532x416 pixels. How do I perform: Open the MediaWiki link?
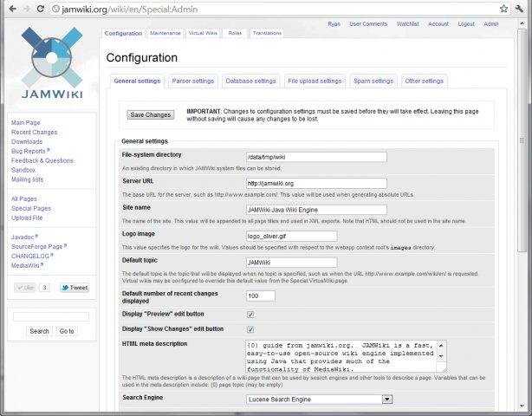pyautogui.click(x=27, y=265)
